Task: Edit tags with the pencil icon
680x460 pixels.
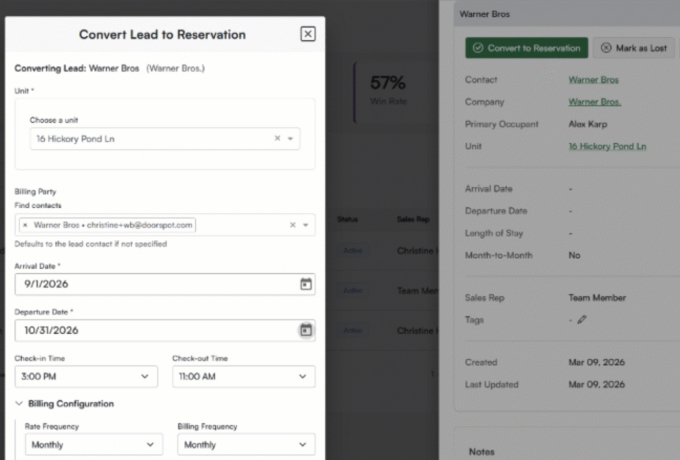Action: pos(582,320)
